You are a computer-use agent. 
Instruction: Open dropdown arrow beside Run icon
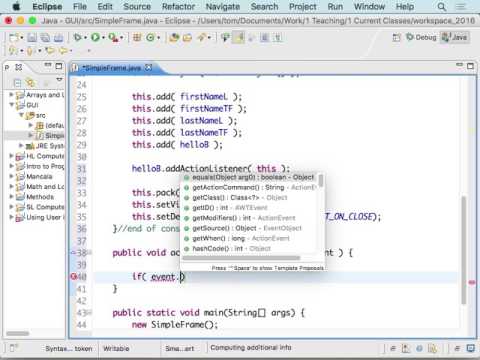click(103, 38)
